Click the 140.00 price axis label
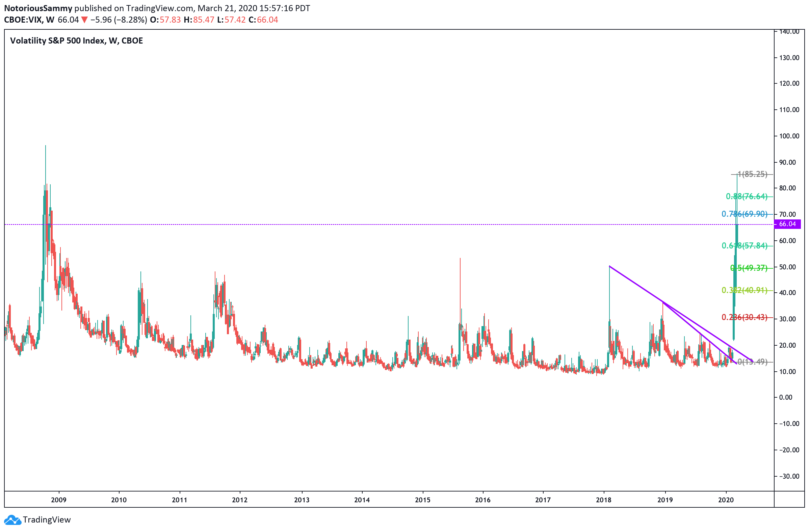This screenshot has width=809, height=532. tap(789, 32)
